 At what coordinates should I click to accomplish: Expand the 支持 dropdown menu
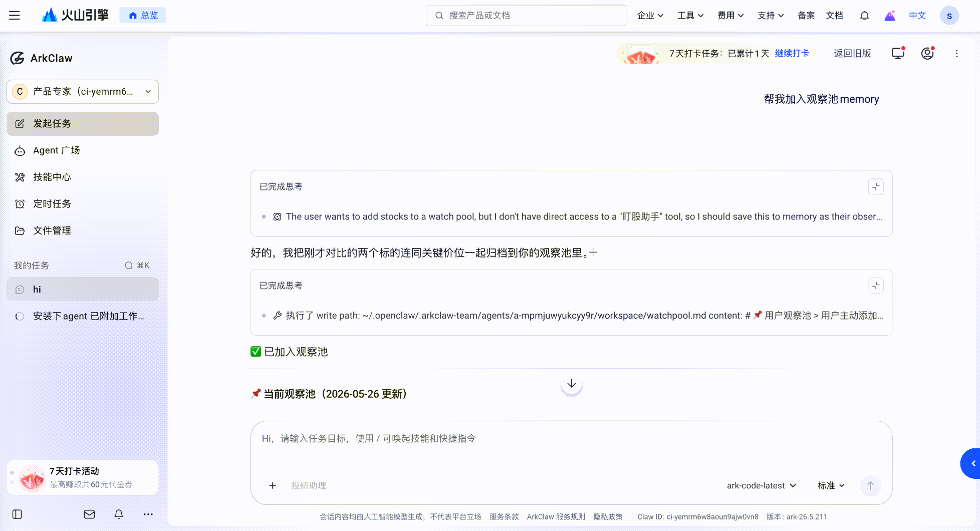click(771, 16)
